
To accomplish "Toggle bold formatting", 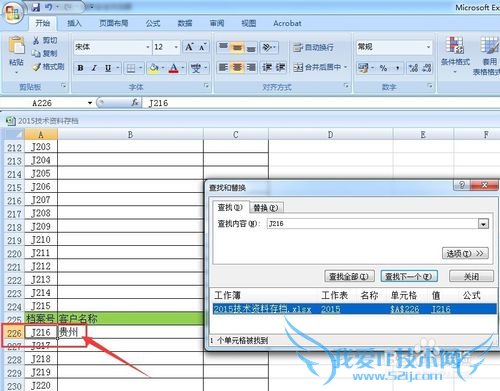I will click(x=80, y=68).
